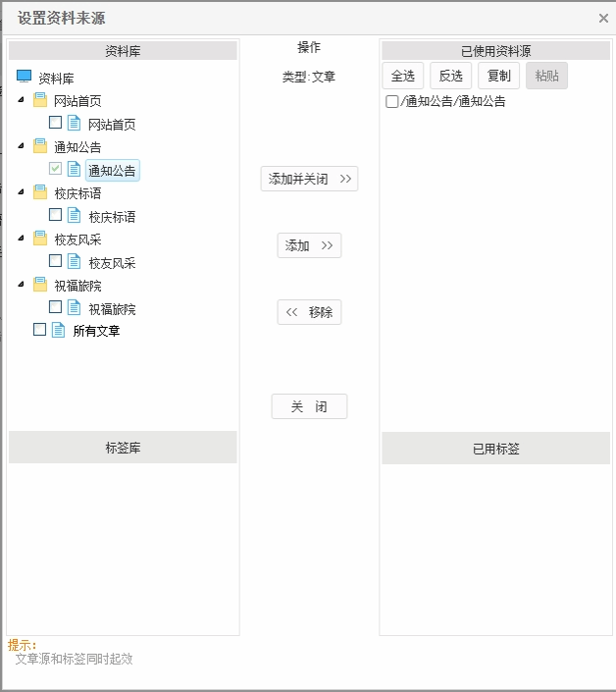Click the 校庆标语 folder icon
This screenshot has width=616, height=692.
click(40, 192)
